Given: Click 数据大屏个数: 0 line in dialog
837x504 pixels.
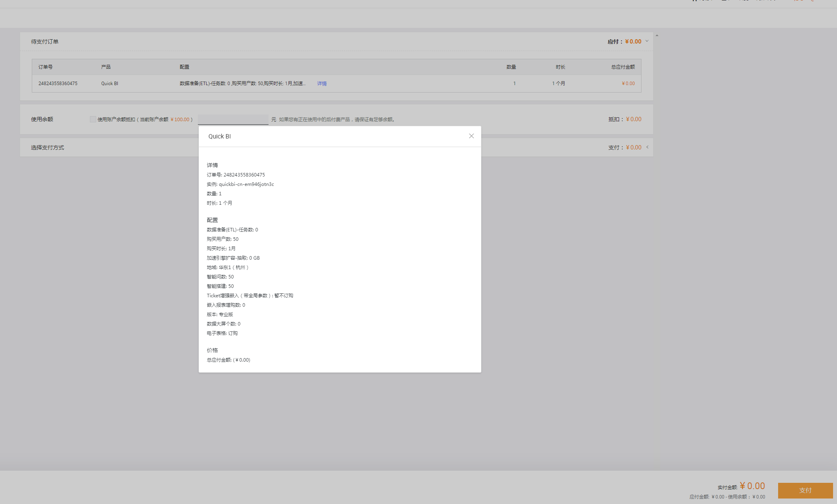Looking at the screenshot, I should pyautogui.click(x=223, y=324).
